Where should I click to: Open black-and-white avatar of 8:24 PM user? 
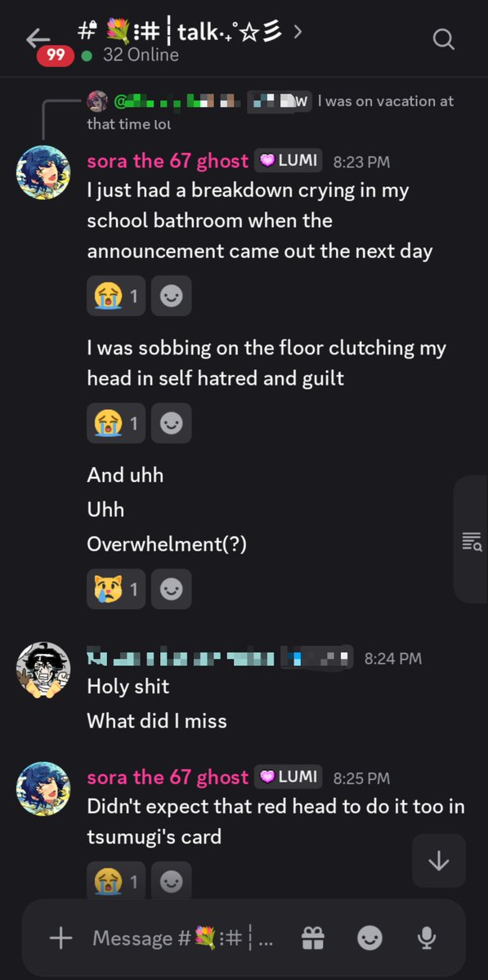[x=43, y=669]
